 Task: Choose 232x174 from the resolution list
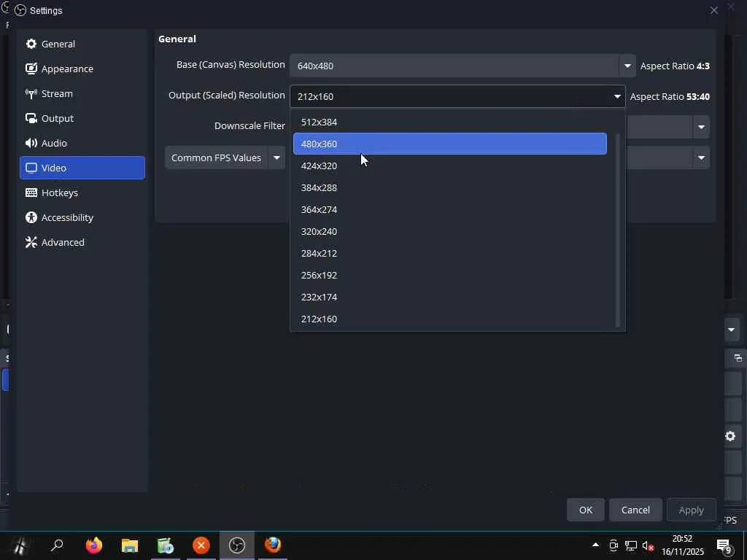click(x=449, y=297)
